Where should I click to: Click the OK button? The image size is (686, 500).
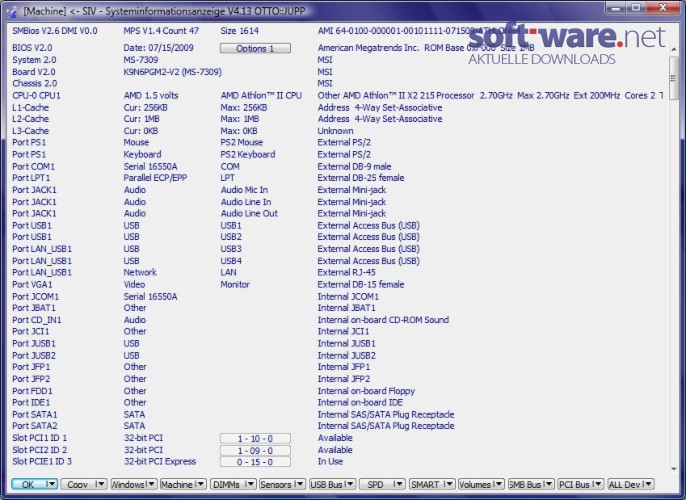pos(28,484)
